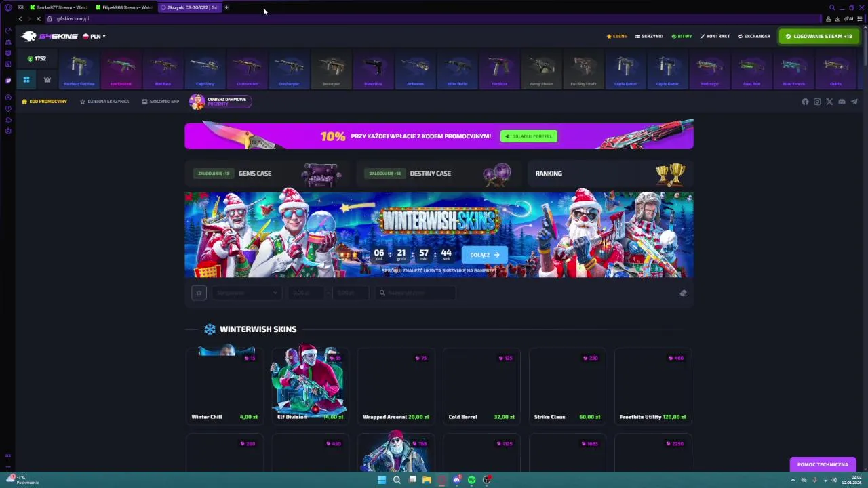Open Windows taskbar search

click(397, 480)
